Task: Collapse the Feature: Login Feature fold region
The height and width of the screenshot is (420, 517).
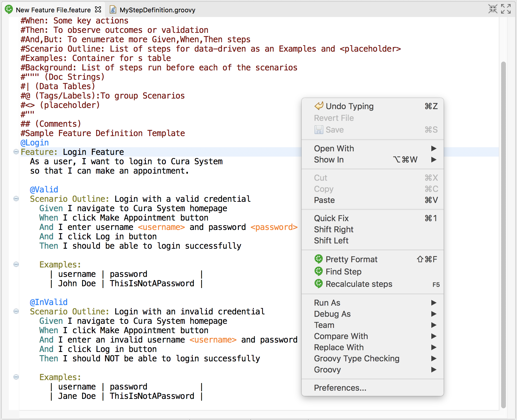Action: (x=16, y=152)
